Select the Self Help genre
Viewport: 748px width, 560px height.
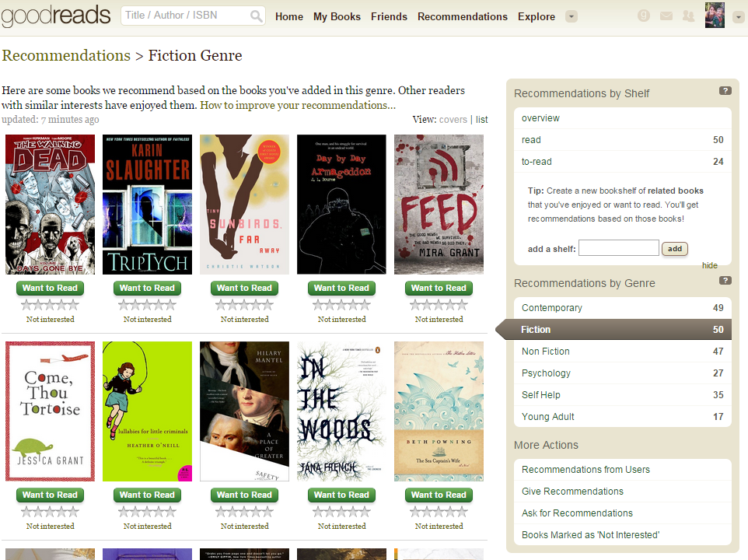pos(623,395)
